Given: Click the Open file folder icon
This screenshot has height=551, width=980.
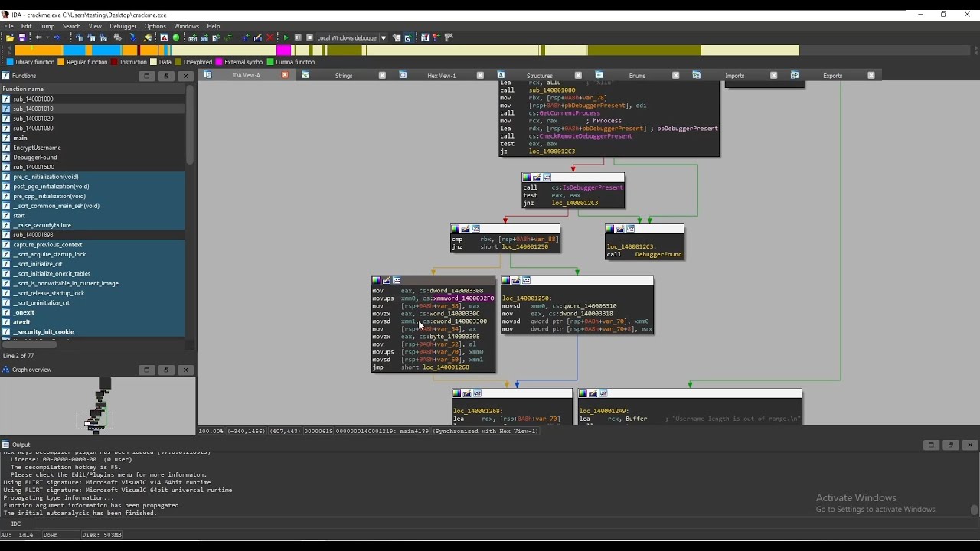Looking at the screenshot, I should (x=10, y=37).
